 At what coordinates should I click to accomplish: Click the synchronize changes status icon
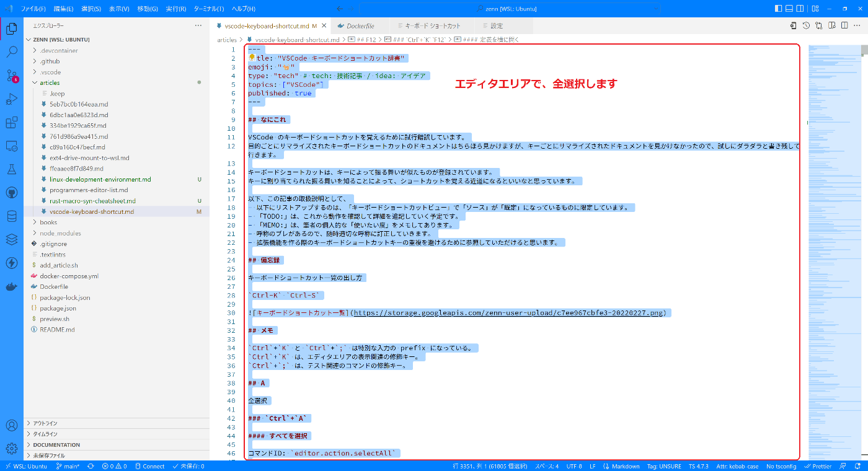91,466
